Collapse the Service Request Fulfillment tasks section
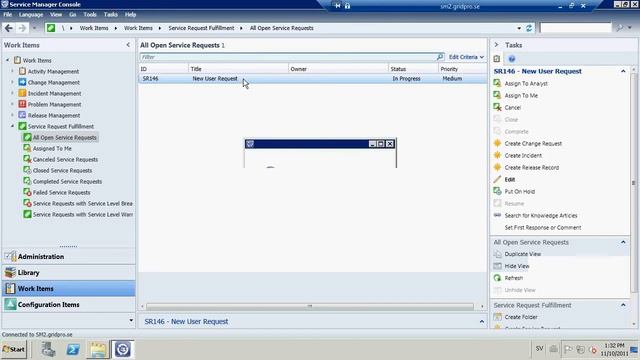This screenshot has width=640, height=360. pos(623,305)
